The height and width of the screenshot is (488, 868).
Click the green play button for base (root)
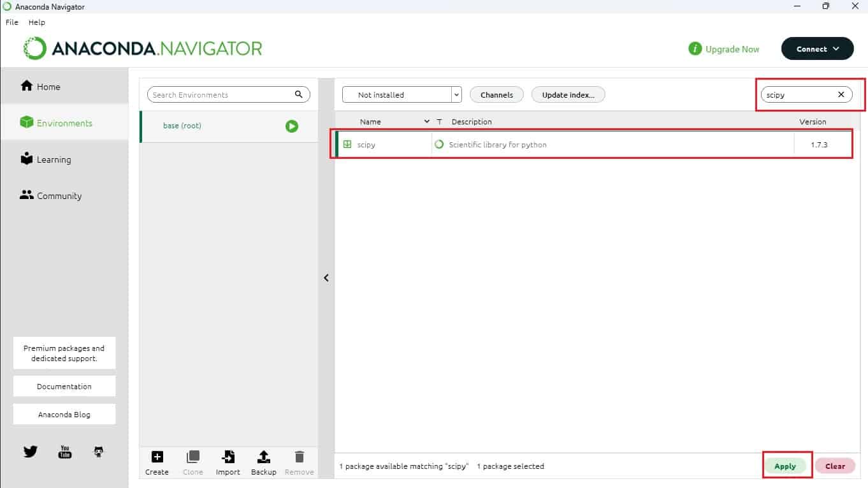[x=292, y=126]
